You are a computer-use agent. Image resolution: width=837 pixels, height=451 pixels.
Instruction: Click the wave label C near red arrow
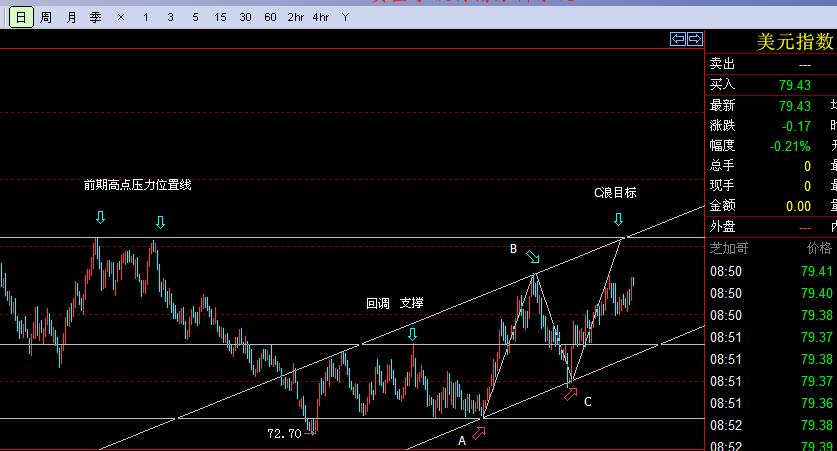tap(588, 402)
